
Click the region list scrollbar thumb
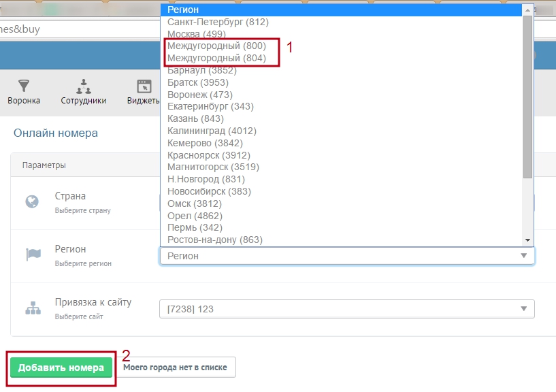(x=527, y=97)
